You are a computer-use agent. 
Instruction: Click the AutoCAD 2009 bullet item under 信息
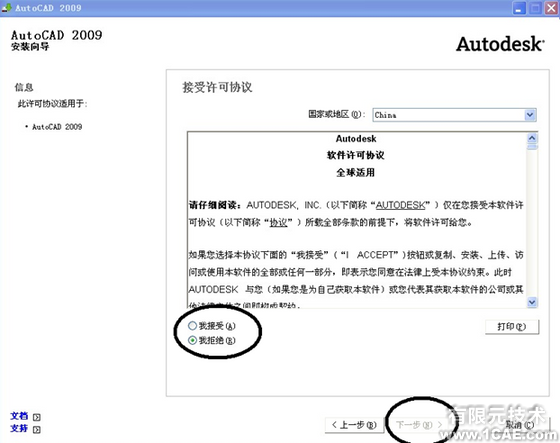pyautogui.click(x=57, y=127)
